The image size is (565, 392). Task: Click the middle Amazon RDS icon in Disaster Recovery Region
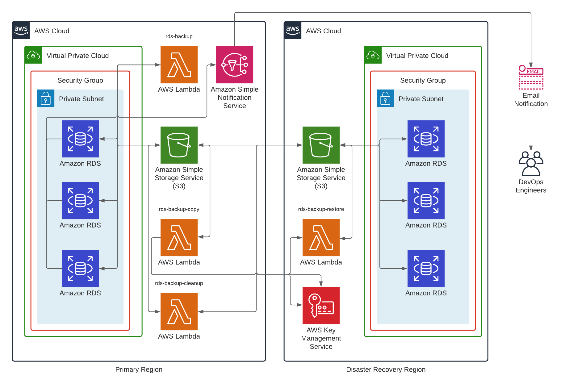coord(426,201)
